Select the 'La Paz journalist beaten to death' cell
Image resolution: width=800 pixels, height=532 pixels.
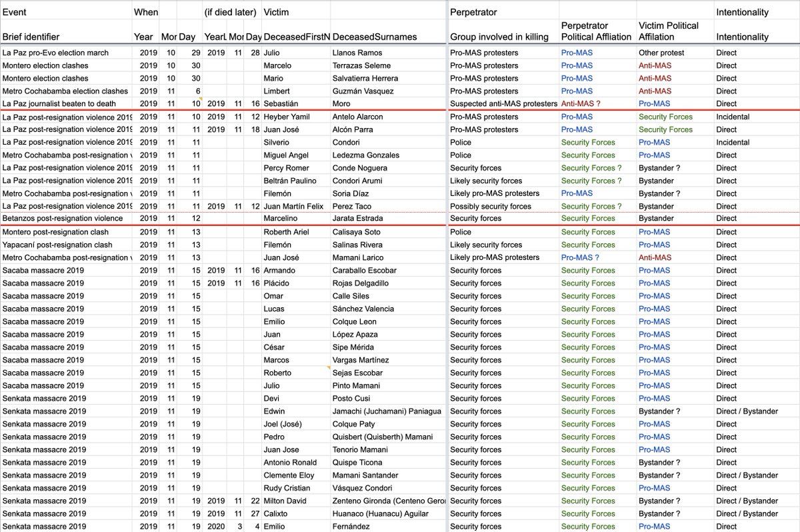(59, 104)
